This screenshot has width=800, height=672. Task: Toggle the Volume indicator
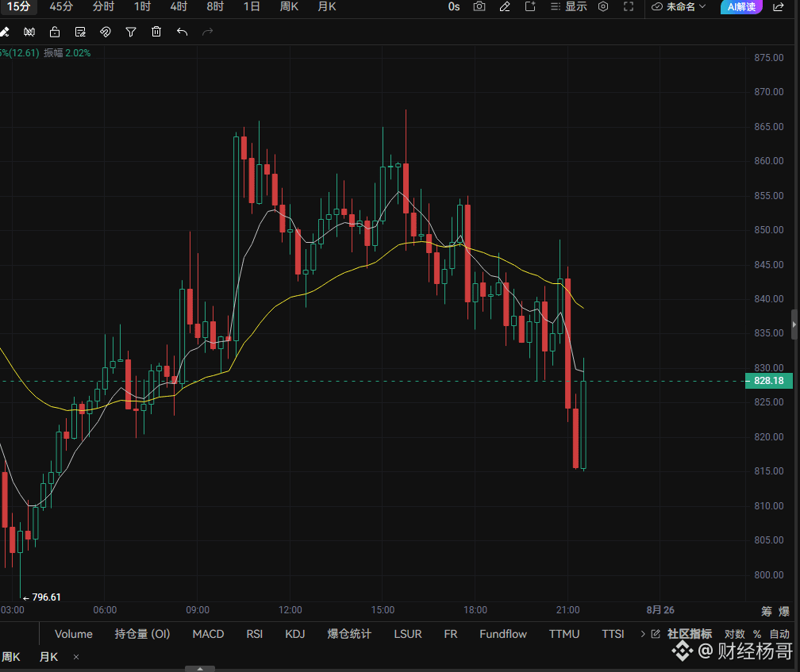tap(74, 634)
